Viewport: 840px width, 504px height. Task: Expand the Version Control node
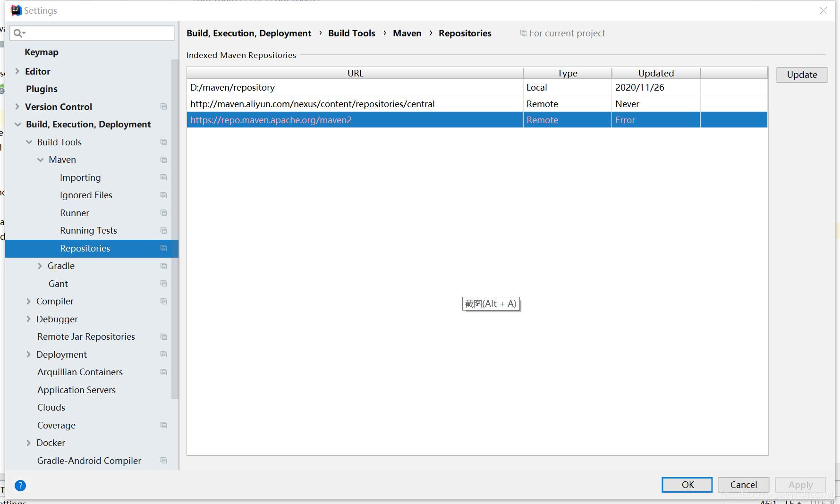click(17, 107)
